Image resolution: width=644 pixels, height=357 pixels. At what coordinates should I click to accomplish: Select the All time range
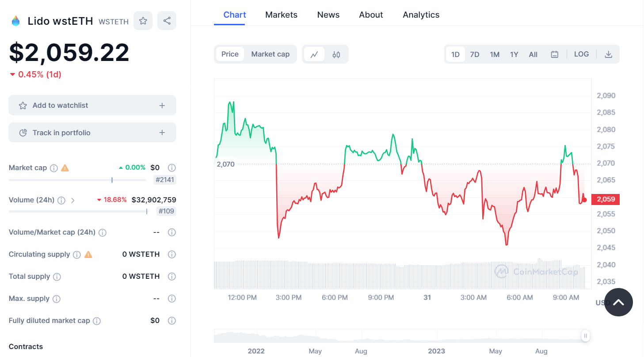(533, 54)
